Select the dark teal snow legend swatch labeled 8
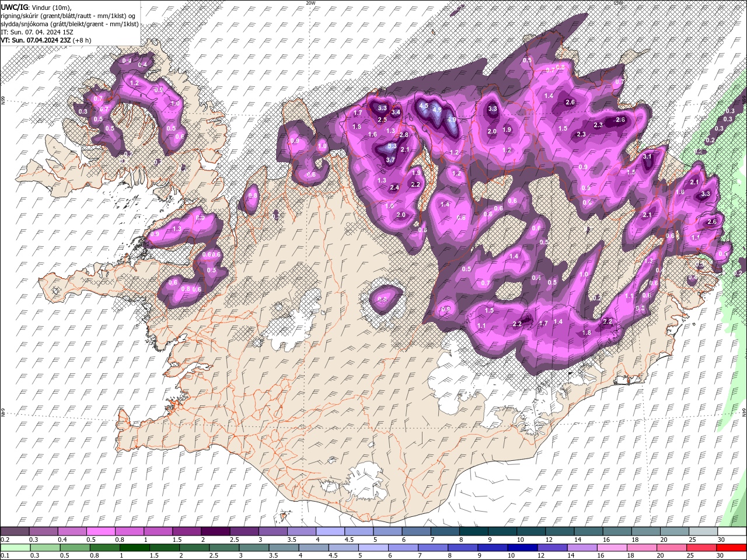 pos(474,531)
